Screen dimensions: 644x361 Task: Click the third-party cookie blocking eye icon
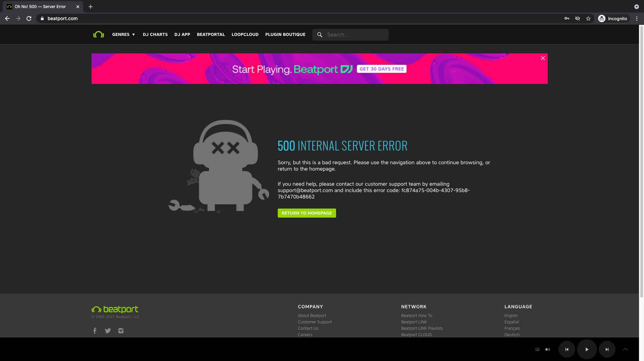click(577, 18)
